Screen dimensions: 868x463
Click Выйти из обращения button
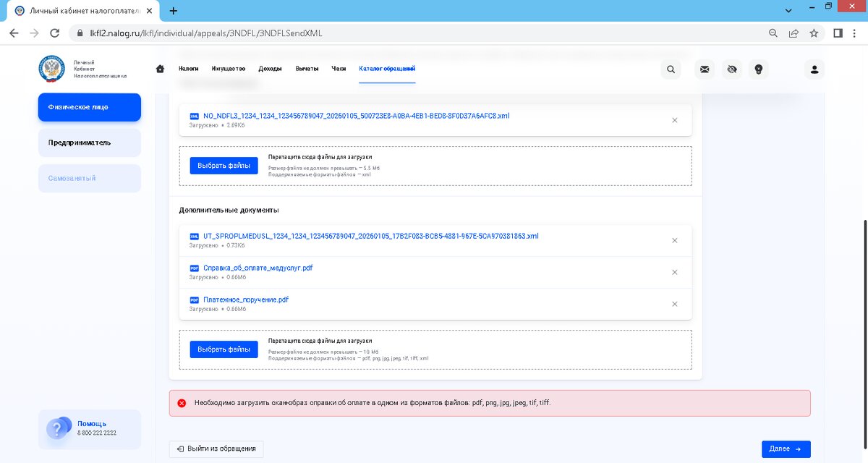click(216, 449)
